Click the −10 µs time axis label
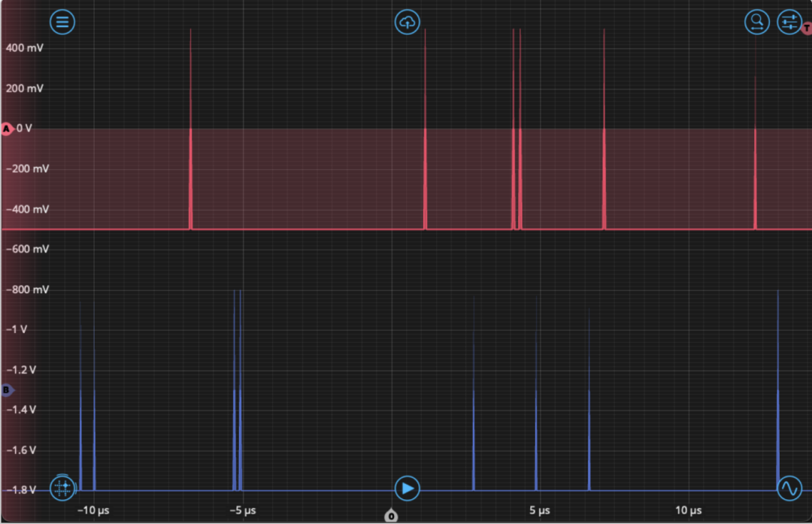812x524 pixels. point(93,511)
